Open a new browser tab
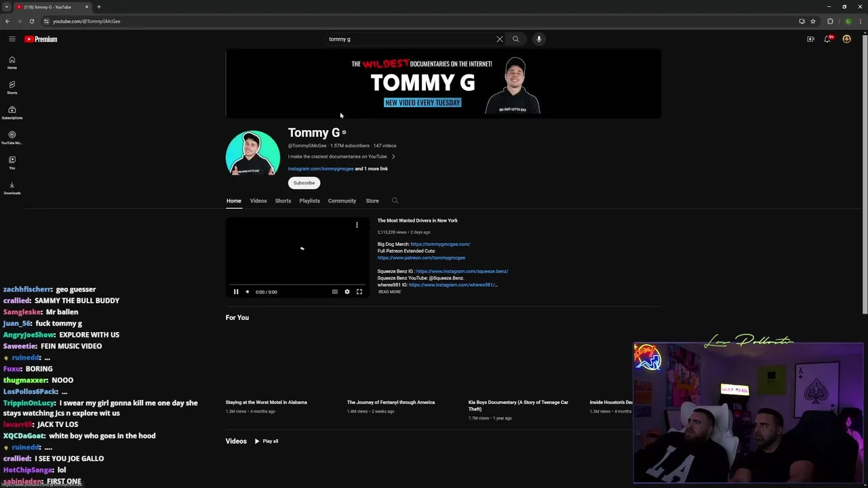Viewport: 868px width, 488px height. [x=99, y=7]
